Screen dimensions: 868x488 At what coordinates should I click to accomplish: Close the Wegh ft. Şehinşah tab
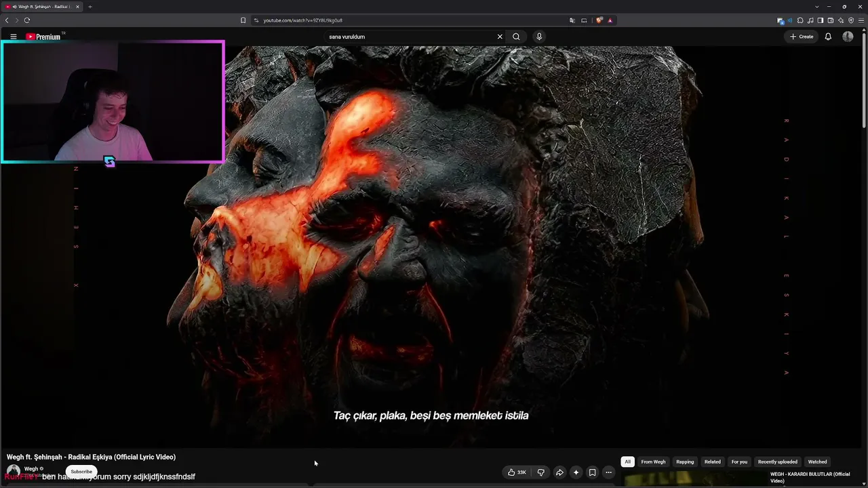[x=77, y=7]
